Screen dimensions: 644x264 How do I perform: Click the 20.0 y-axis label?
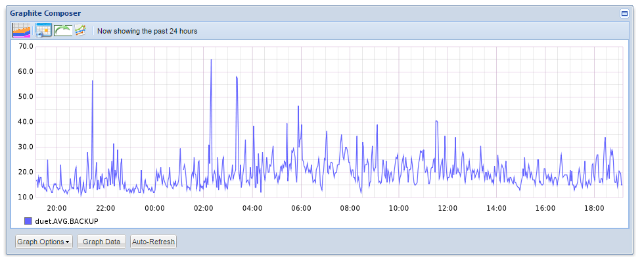26,172
